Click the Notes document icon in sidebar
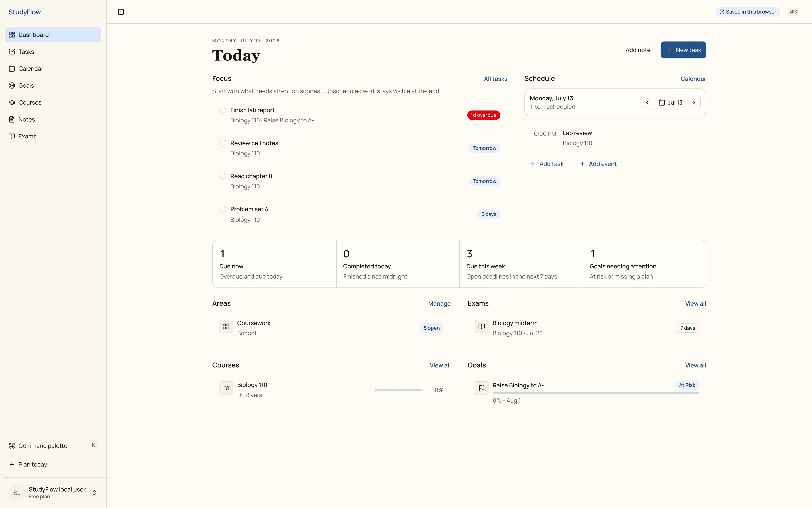The image size is (812, 508). point(12,119)
